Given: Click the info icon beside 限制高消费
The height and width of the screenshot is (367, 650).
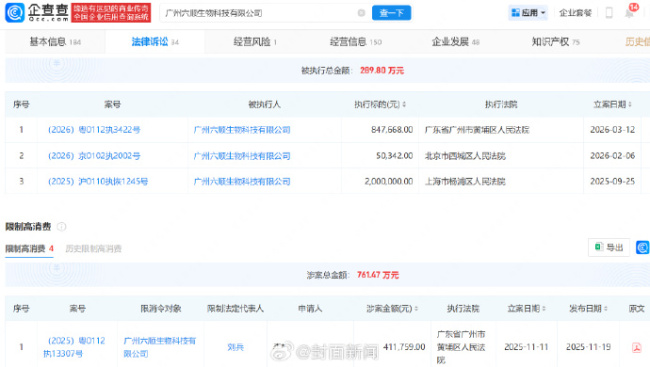Looking at the screenshot, I should pos(61,226).
